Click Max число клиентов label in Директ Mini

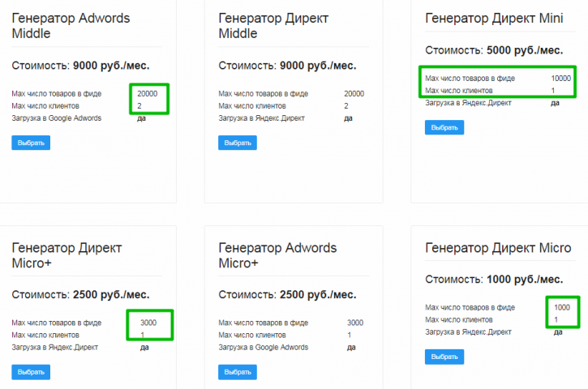point(458,91)
